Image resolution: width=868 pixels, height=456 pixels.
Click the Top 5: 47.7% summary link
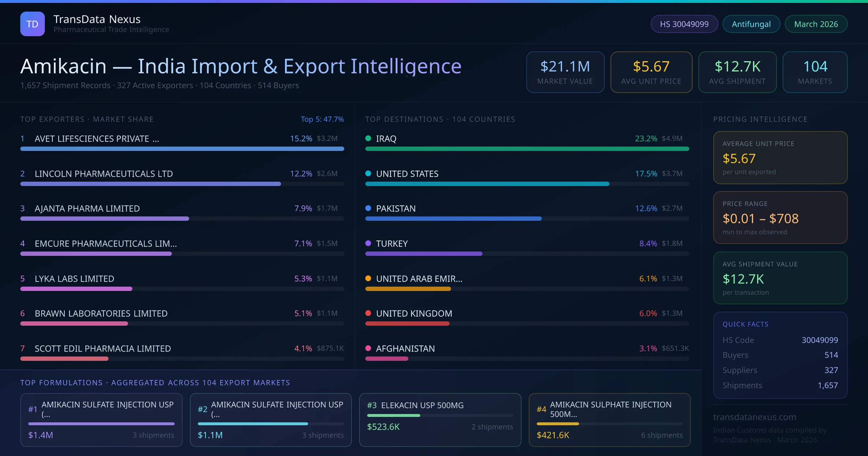tap(322, 119)
